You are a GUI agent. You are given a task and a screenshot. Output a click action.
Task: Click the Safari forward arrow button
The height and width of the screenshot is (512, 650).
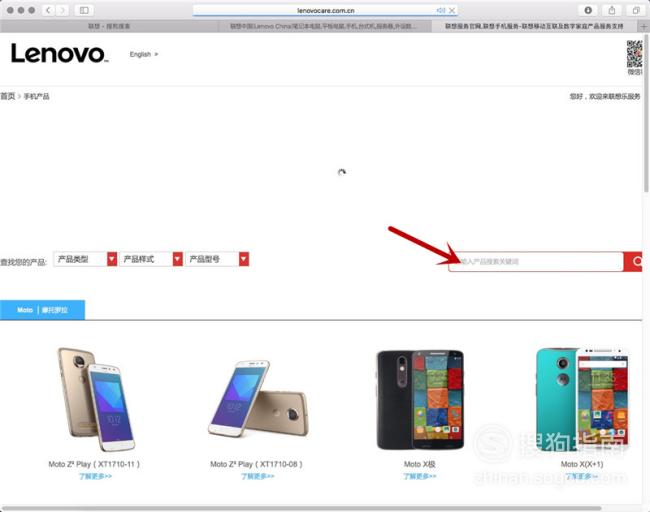(62, 10)
